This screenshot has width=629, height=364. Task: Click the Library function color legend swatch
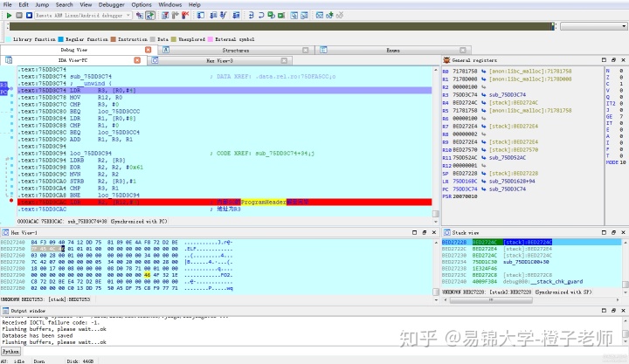pos(9,39)
